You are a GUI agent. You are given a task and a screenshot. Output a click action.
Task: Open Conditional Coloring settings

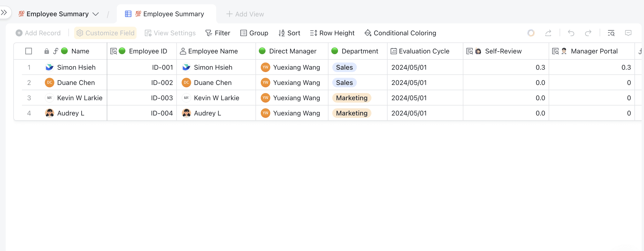pos(400,33)
